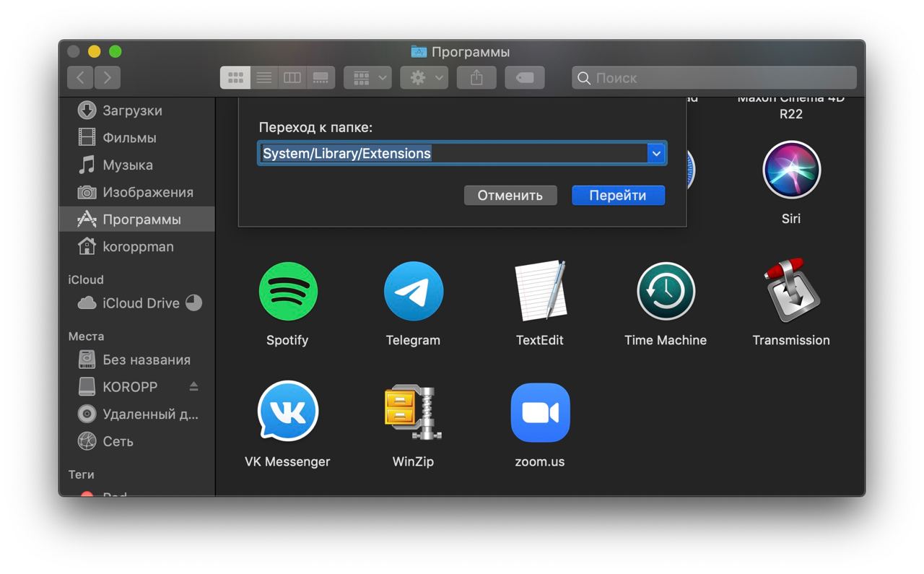Select Программы in the sidebar

tap(136, 219)
